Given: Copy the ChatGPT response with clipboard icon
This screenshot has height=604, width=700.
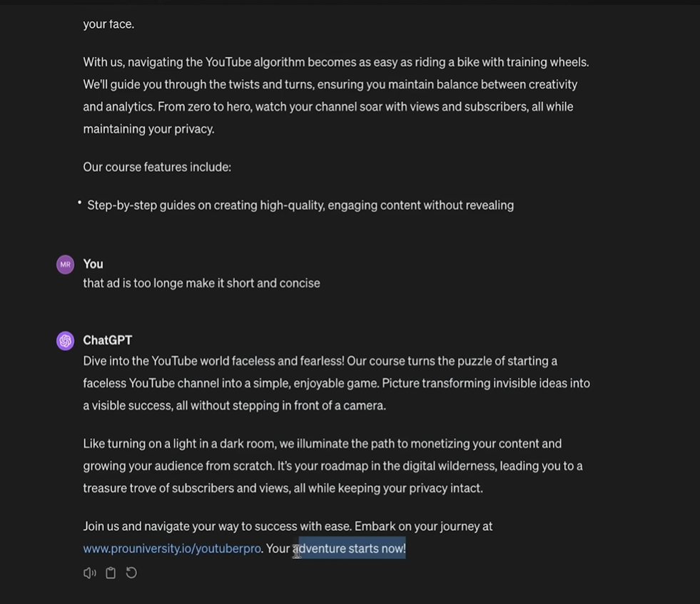Looking at the screenshot, I should [x=111, y=573].
